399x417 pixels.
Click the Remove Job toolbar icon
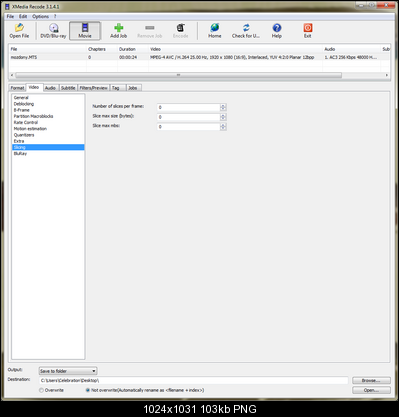coord(150,31)
